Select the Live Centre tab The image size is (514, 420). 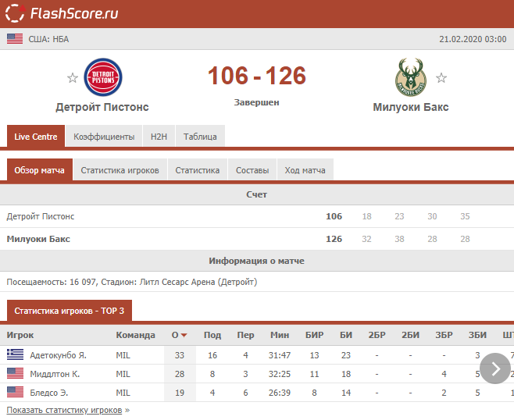point(36,137)
